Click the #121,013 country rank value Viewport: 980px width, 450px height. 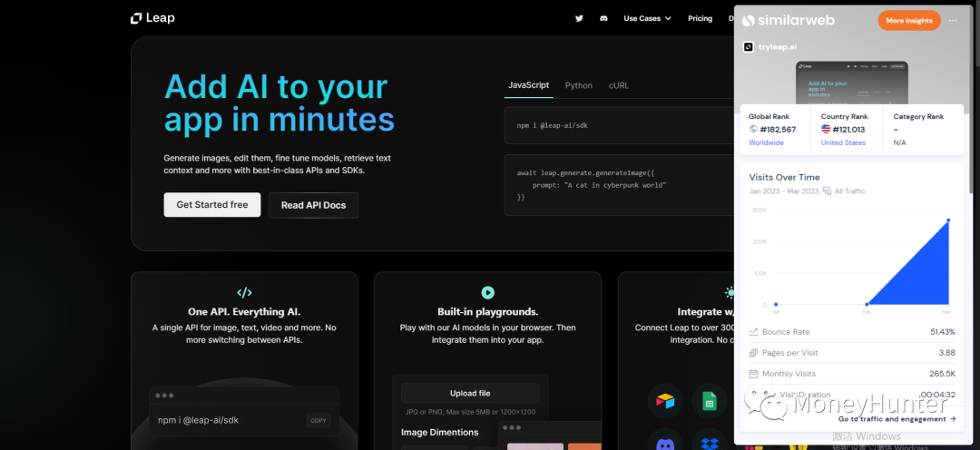coord(848,130)
